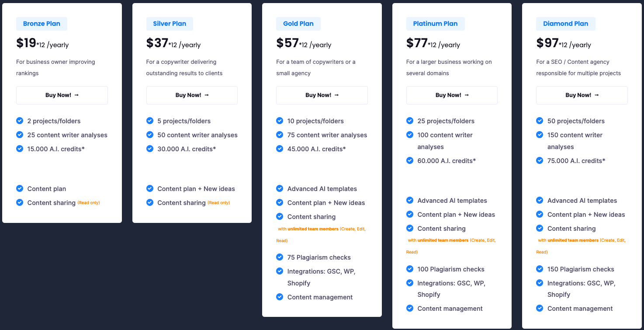This screenshot has width=644, height=330.
Task: Click checkmark beside Gold Content management
Action: pyautogui.click(x=280, y=297)
